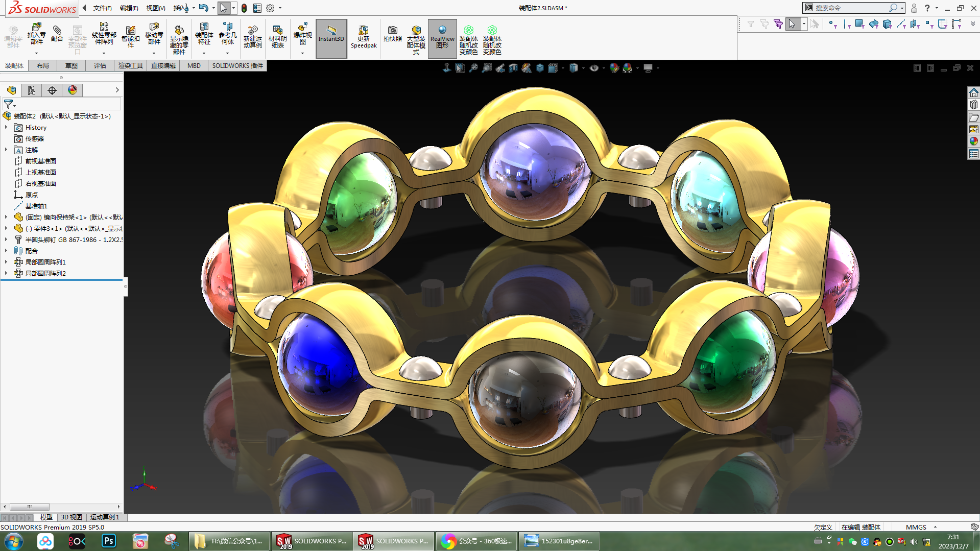
Task: Toggle the Filter Faces selection filter
Action: [x=860, y=24]
